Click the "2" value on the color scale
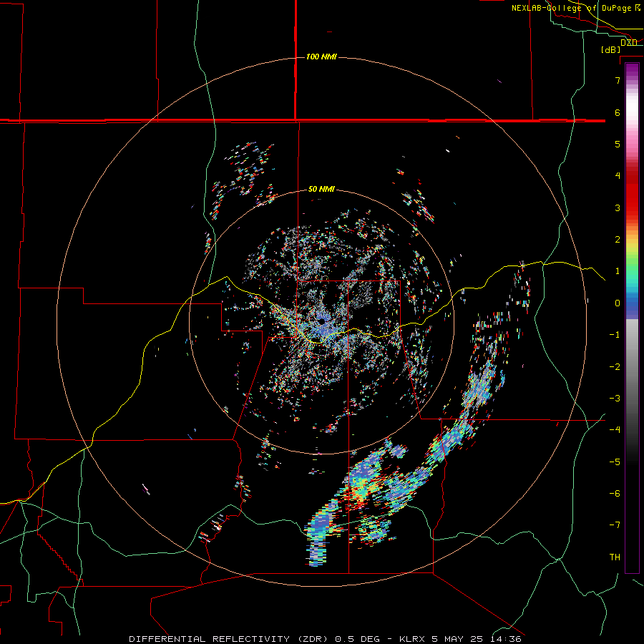The width and height of the screenshot is (644, 644). click(618, 240)
